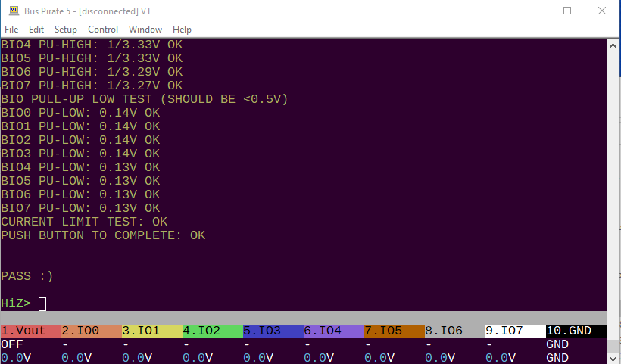Click the 'BIO5 PU-HIGH: 1/3.33V OK' line
Image resolution: width=621 pixels, height=364 pixels.
coord(92,58)
